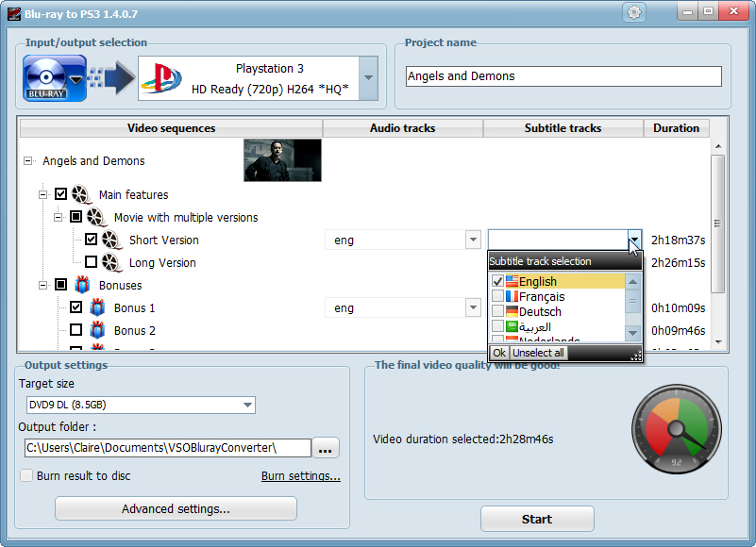Image resolution: width=756 pixels, height=547 pixels.
Task: Click the film reel icon beside Long Version
Action: (112, 263)
